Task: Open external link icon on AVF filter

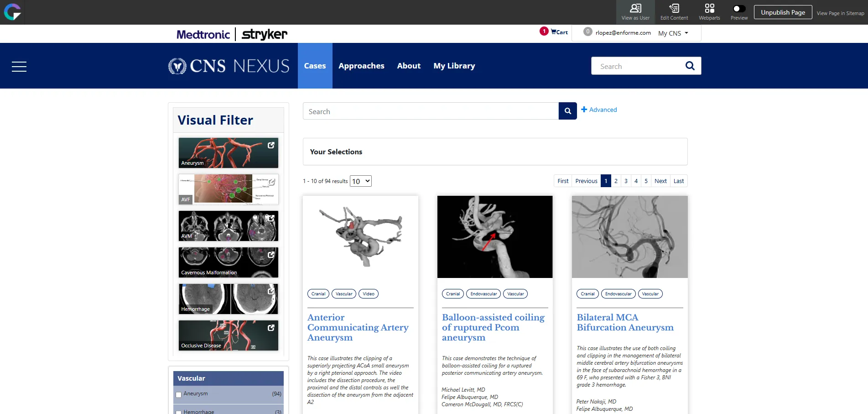Action: 271,182
